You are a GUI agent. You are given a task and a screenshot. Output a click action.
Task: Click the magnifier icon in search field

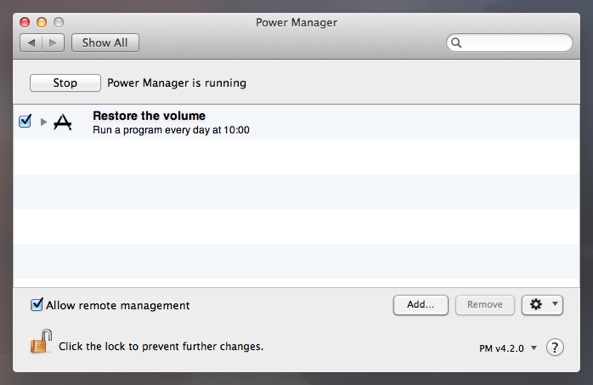[456, 43]
